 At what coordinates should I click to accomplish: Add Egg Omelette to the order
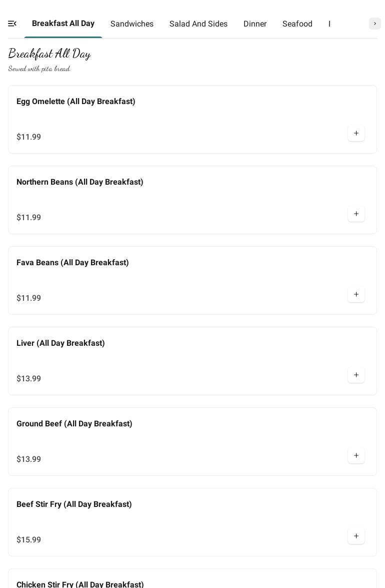pos(356,134)
